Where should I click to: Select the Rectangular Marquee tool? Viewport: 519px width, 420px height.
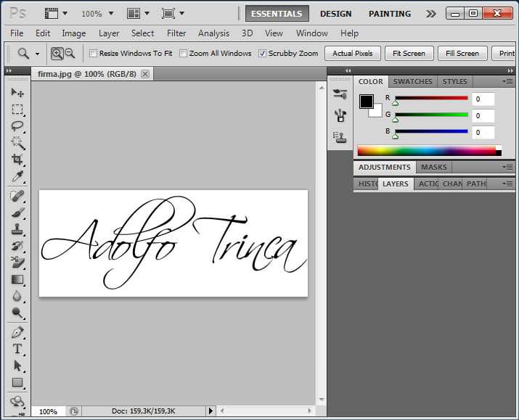tap(17, 109)
